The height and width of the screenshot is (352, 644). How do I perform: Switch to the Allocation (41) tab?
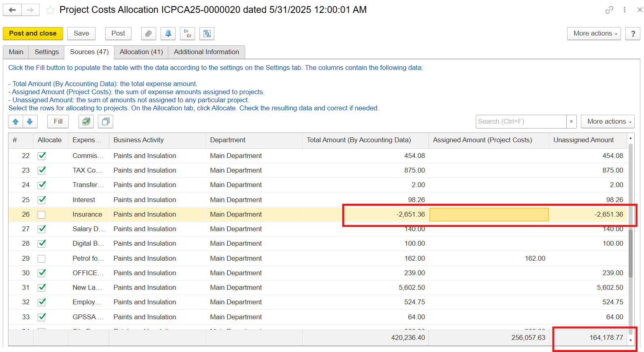(x=141, y=52)
